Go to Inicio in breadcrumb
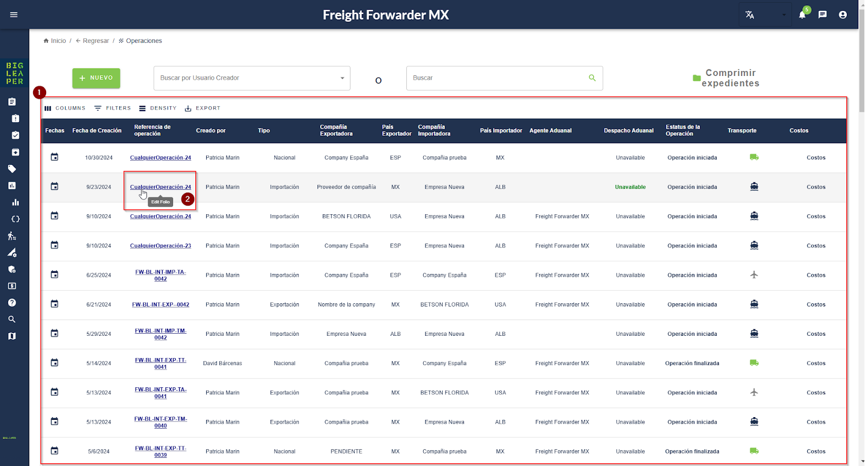868x466 pixels. [55, 41]
